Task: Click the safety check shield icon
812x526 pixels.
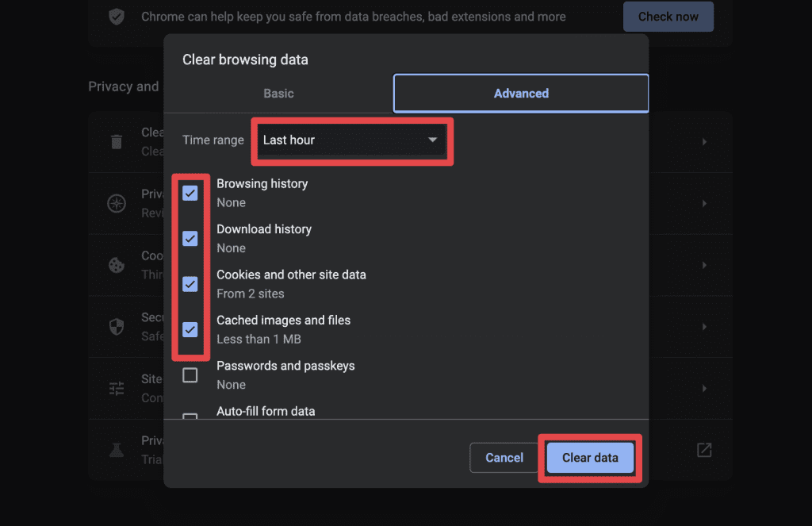Action: pos(117,17)
